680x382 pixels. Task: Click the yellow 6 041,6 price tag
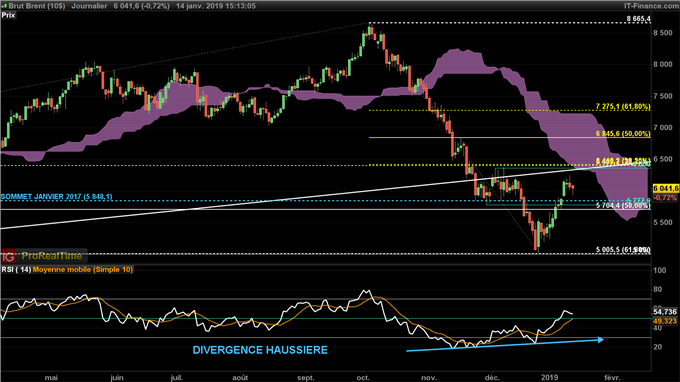click(x=665, y=189)
